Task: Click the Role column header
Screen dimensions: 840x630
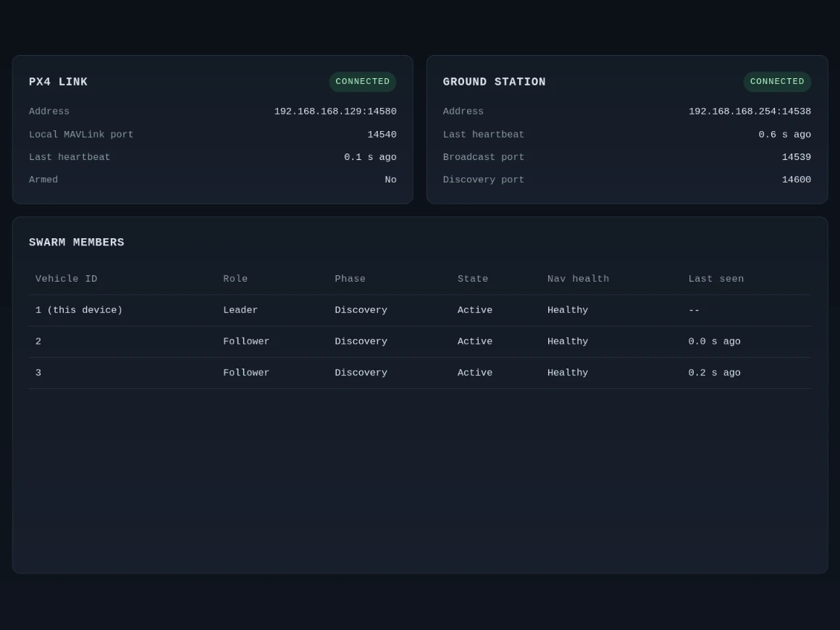Action: point(236,279)
